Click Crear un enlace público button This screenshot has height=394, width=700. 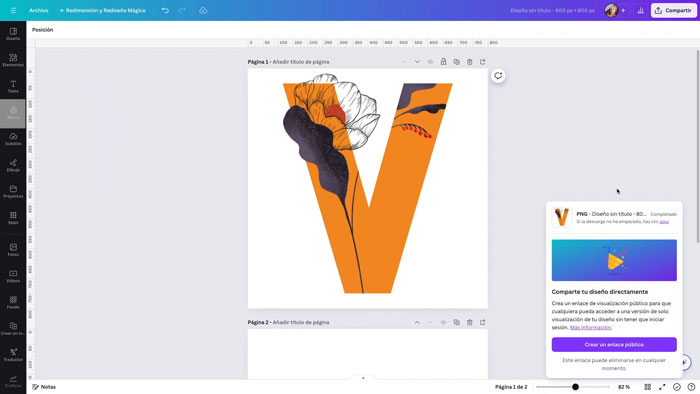click(x=614, y=344)
